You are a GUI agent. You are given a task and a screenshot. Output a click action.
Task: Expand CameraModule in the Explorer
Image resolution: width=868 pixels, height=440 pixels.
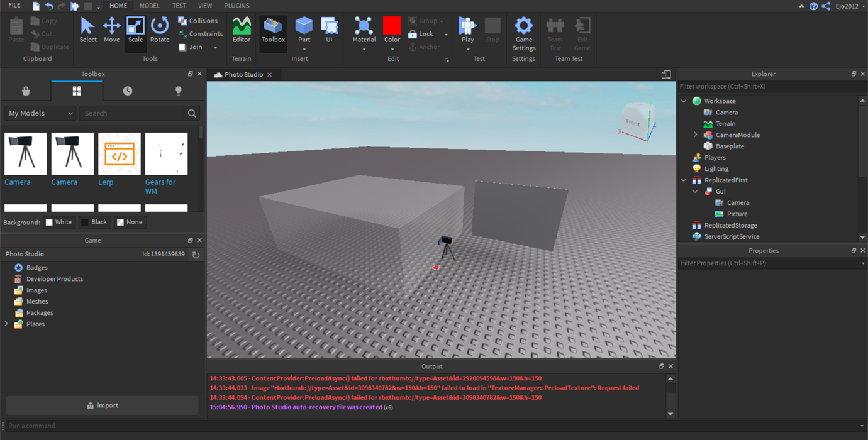click(696, 135)
